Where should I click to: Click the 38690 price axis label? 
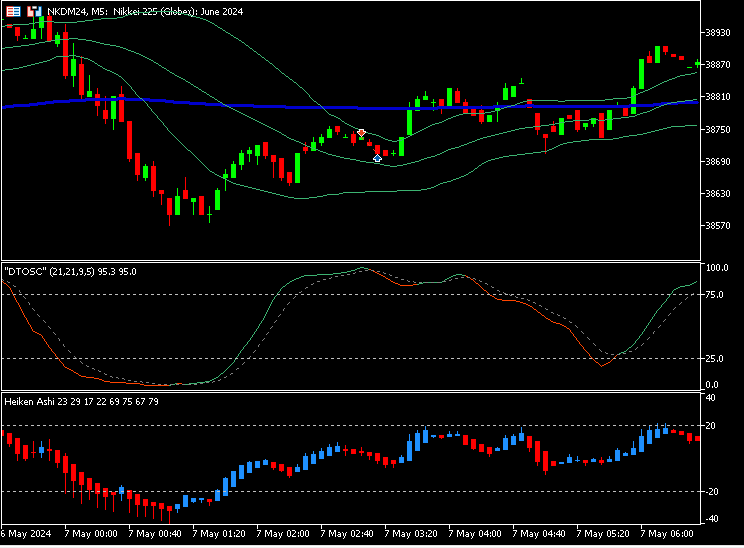pos(718,162)
